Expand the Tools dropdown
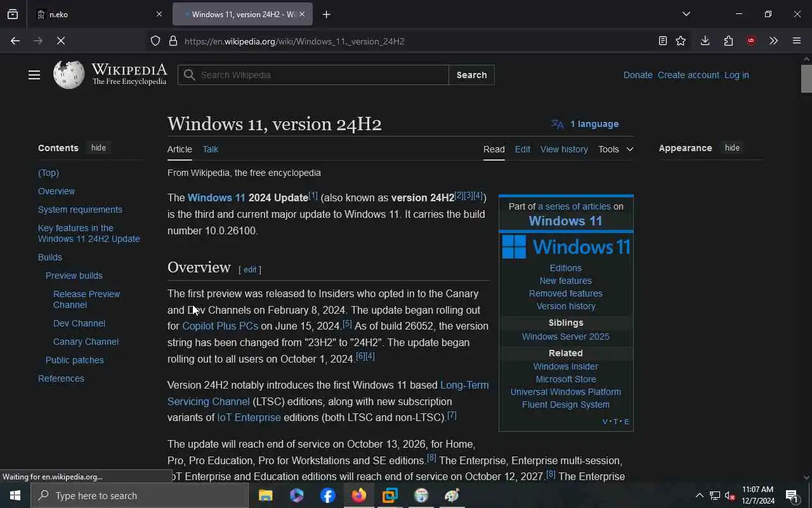Image resolution: width=812 pixels, height=508 pixels. pyautogui.click(x=615, y=149)
